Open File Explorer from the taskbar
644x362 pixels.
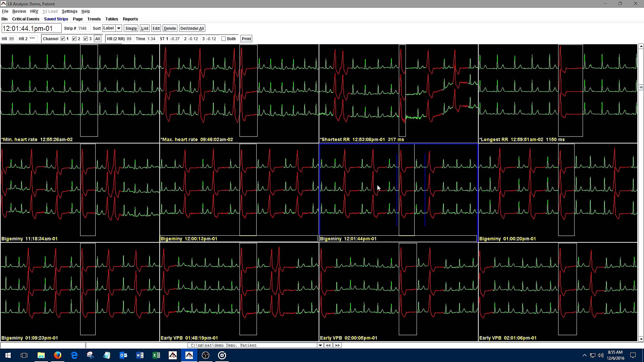pos(41,355)
